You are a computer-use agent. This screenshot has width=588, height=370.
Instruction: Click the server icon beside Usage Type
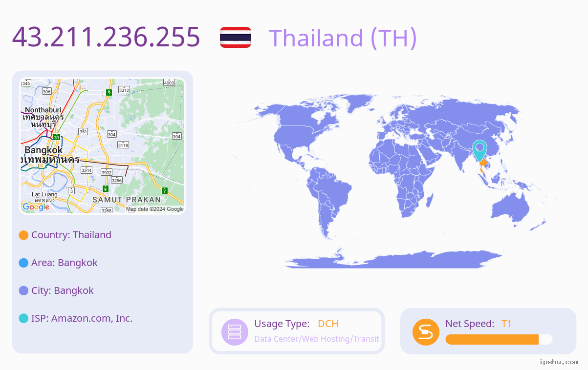(235, 332)
